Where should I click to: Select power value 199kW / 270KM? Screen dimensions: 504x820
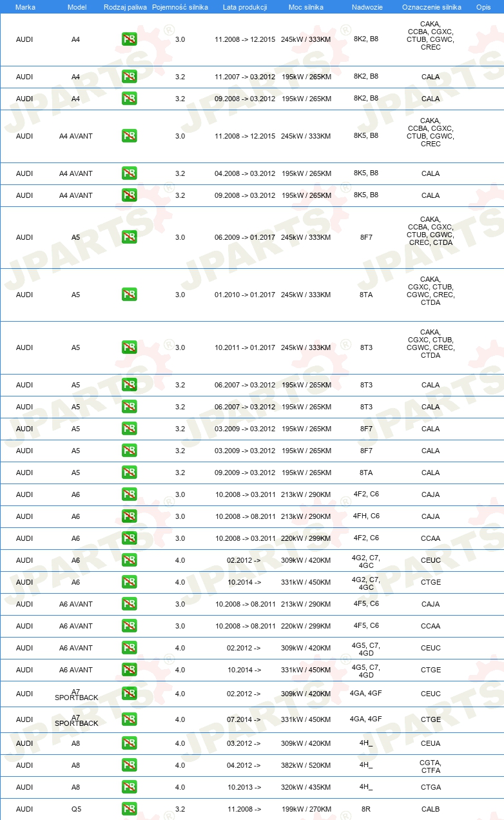pyautogui.click(x=306, y=809)
